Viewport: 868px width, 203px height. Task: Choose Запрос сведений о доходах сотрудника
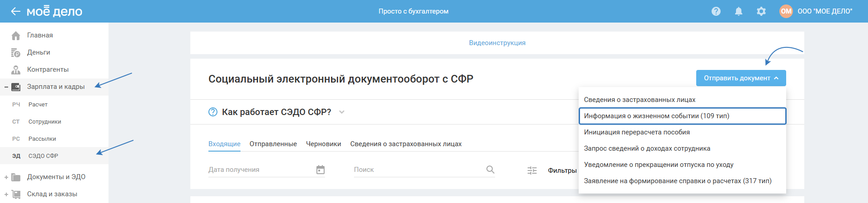(x=682, y=148)
